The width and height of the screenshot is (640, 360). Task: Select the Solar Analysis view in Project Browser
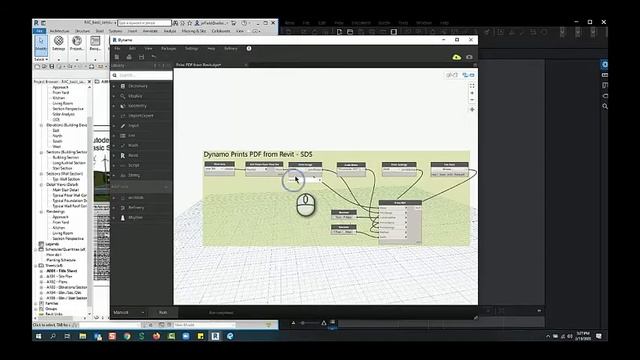point(63,114)
